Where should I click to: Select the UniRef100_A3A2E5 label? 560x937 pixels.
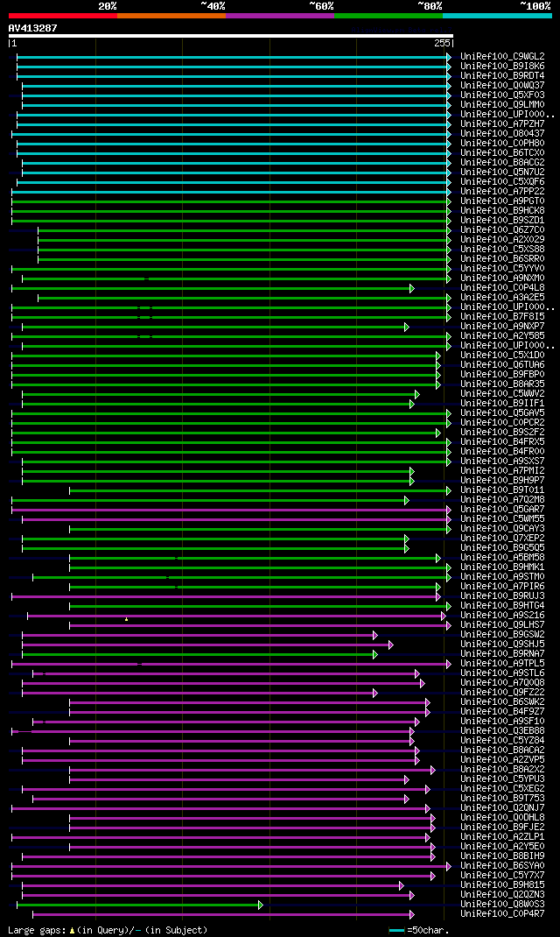click(502, 298)
